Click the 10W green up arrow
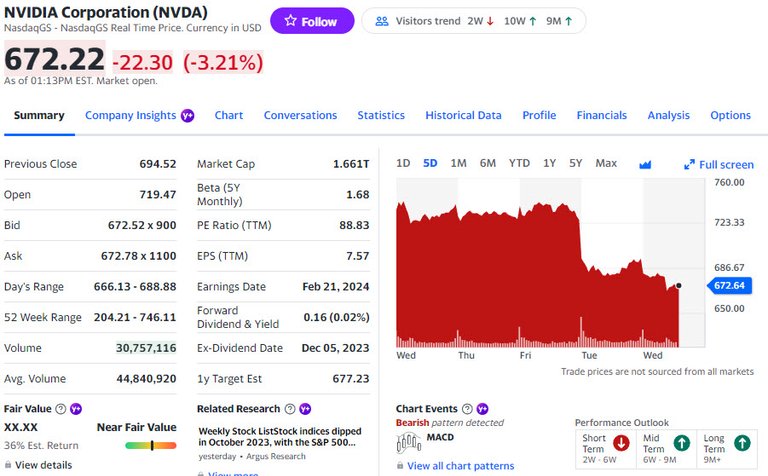The width and height of the screenshot is (768, 476). (533, 21)
